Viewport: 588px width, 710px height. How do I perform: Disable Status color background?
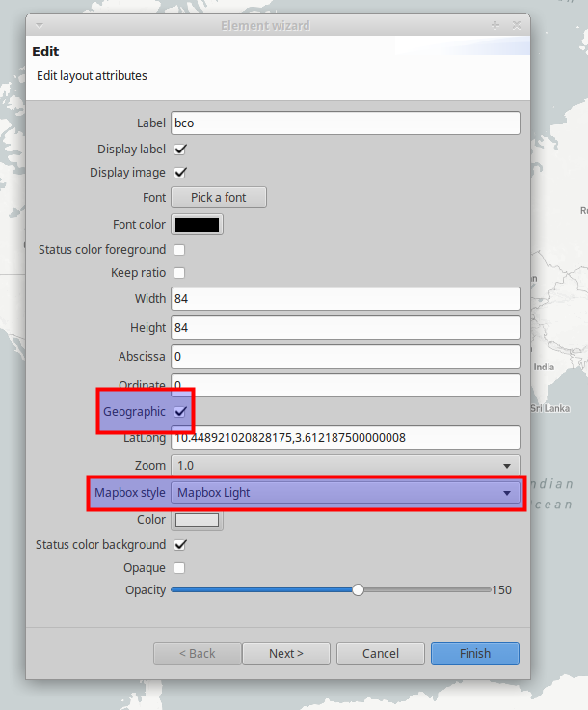[x=179, y=545]
